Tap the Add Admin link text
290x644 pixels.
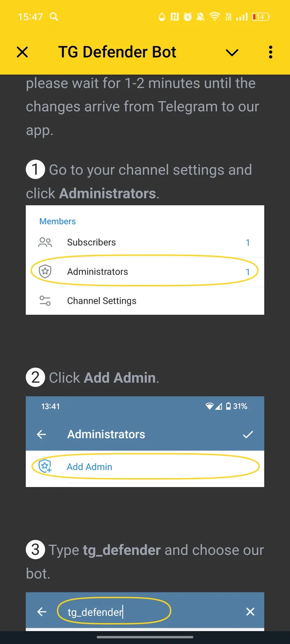pos(89,467)
